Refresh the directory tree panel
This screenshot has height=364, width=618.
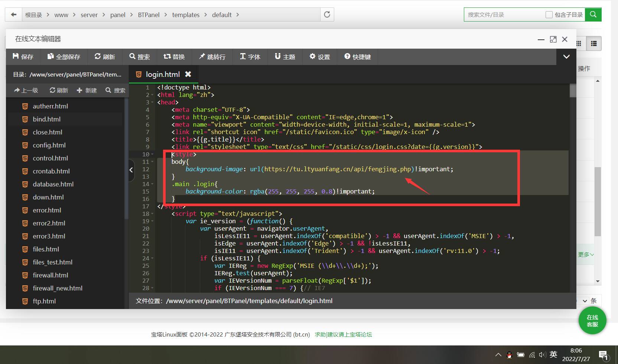coord(59,90)
